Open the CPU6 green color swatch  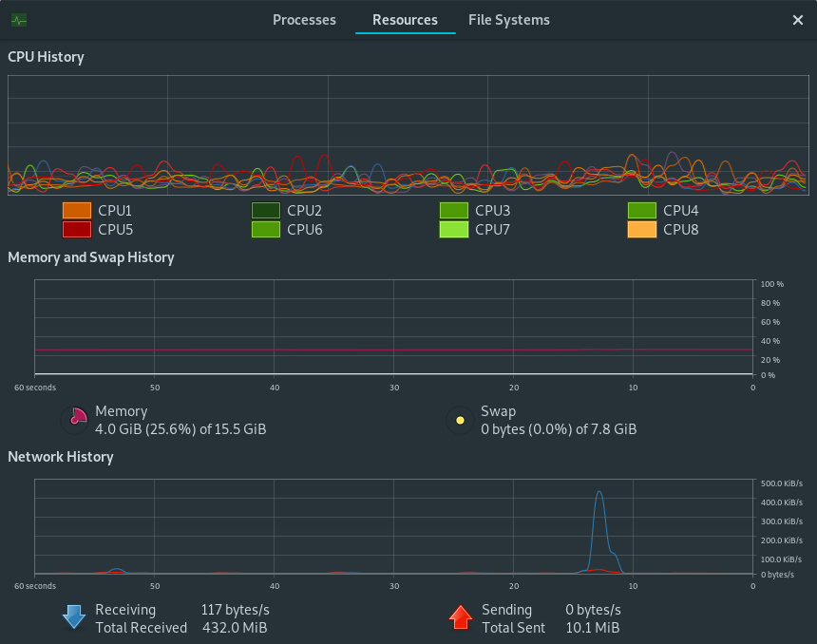266,230
